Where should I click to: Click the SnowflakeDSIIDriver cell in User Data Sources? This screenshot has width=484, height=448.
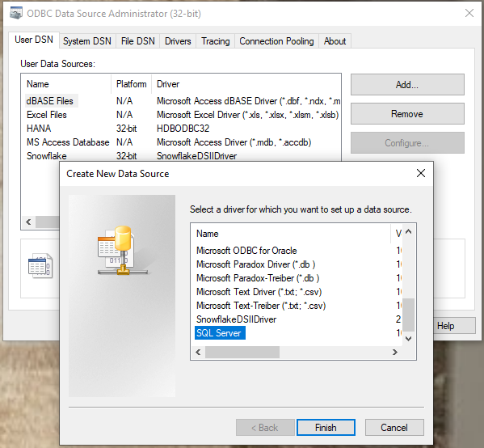(x=196, y=156)
